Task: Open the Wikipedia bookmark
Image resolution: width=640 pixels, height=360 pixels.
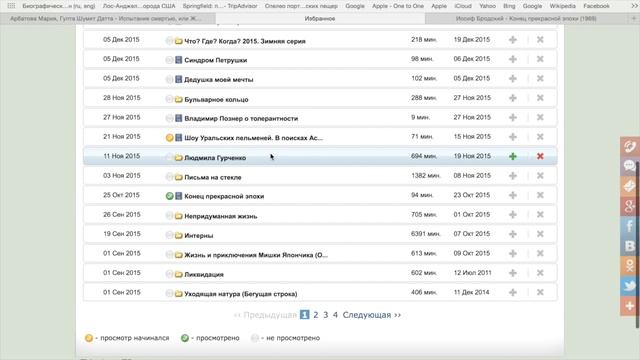Action: [x=562, y=6]
